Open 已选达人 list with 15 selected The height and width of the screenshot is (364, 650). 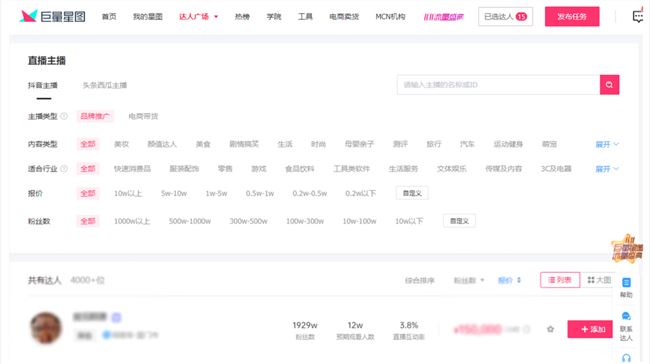pyautogui.click(x=505, y=17)
